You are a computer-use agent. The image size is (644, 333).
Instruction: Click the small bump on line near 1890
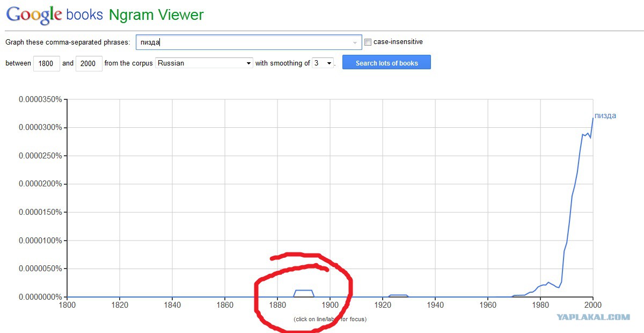[x=304, y=291]
